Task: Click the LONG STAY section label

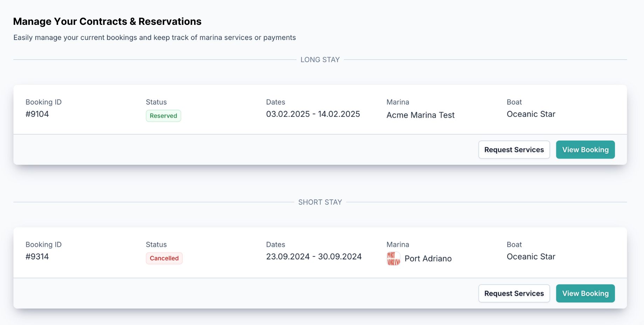Action: click(x=320, y=60)
